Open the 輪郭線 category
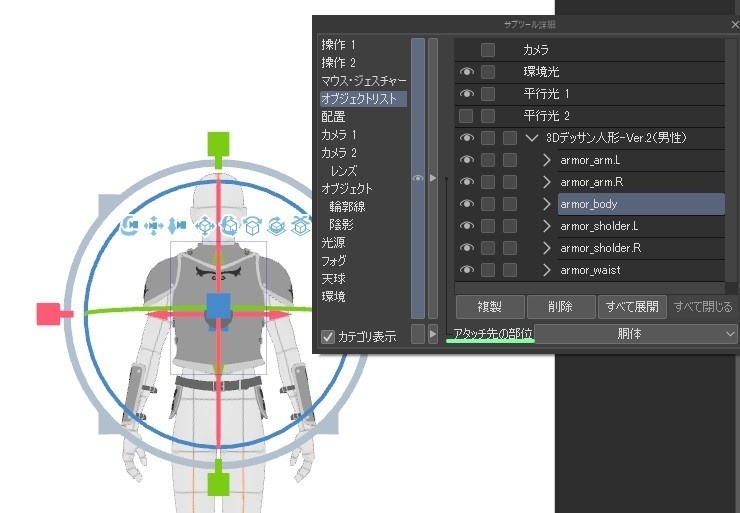 pyautogui.click(x=347, y=206)
